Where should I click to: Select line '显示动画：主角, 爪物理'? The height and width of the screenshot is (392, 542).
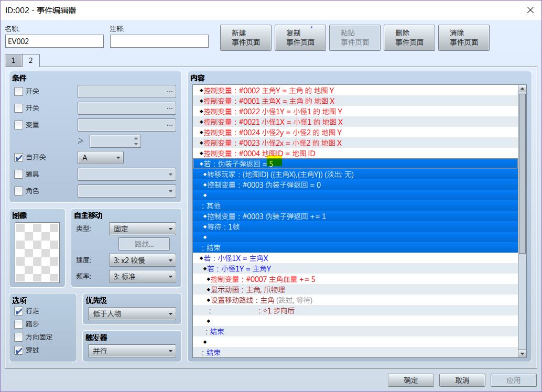pos(355,290)
